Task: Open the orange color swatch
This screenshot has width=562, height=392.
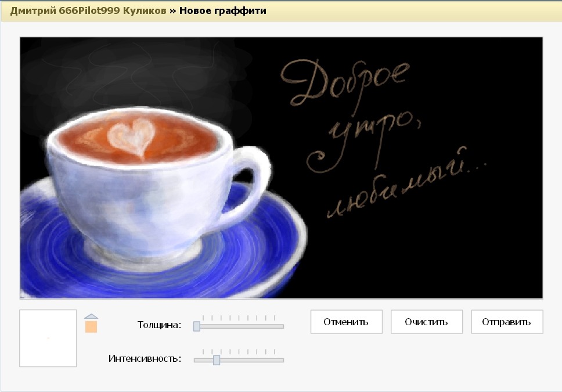Action: [x=91, y=327]
